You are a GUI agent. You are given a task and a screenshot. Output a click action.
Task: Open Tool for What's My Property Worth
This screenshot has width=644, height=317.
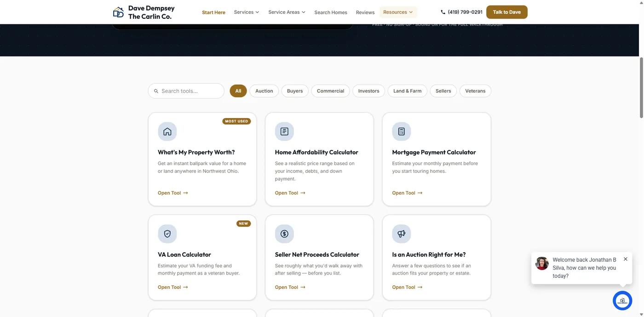[x=173, y=193]
